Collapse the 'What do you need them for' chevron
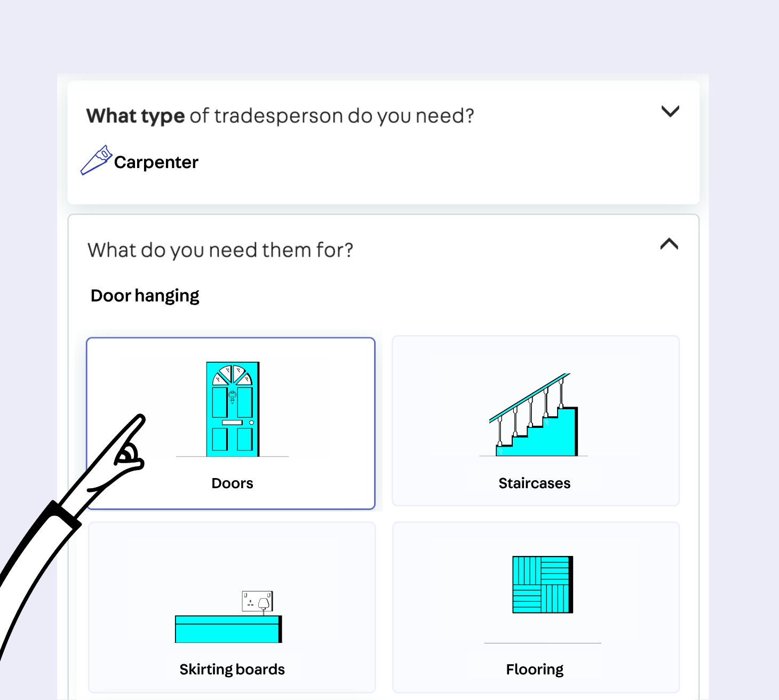 669,244
